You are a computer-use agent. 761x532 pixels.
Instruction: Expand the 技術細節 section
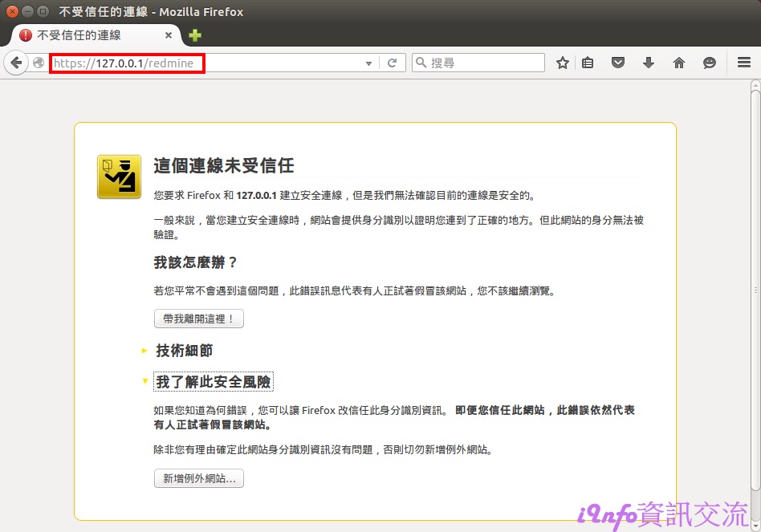(184, 350)
